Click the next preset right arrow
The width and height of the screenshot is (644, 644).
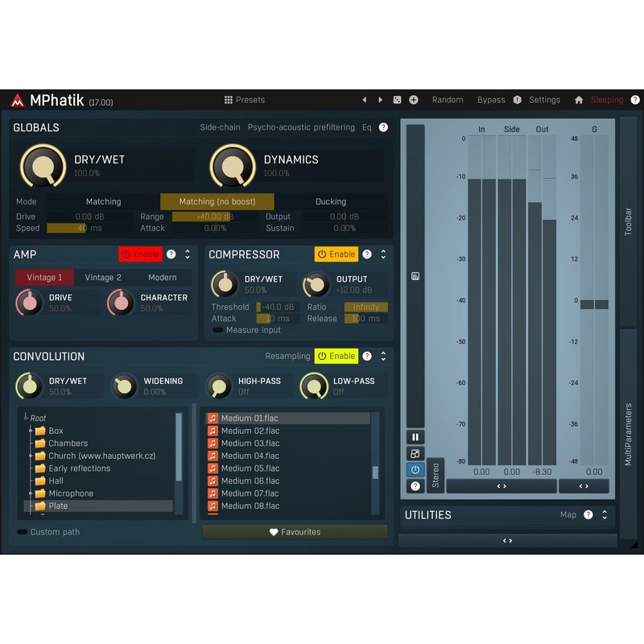click(x=380, y=100)
